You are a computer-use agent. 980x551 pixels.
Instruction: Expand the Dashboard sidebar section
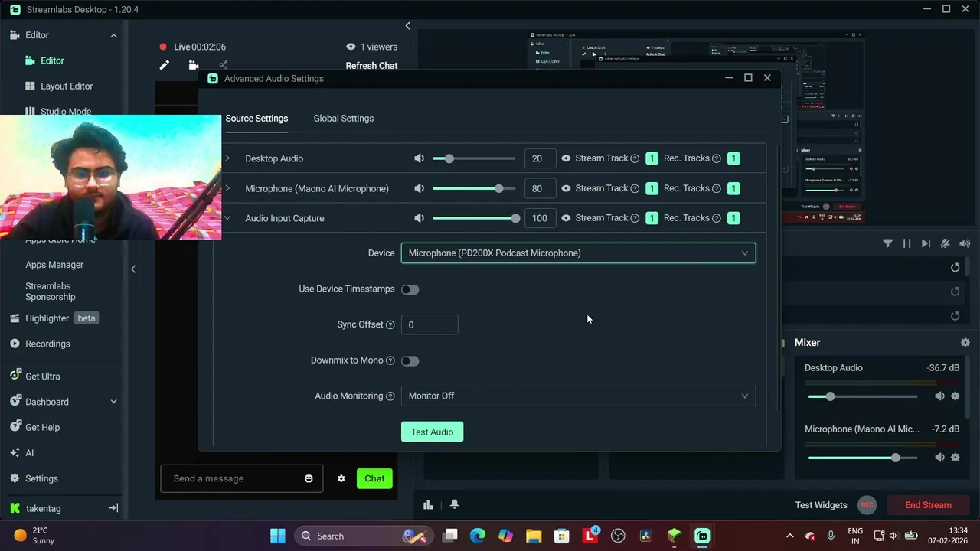pos(113,402)
